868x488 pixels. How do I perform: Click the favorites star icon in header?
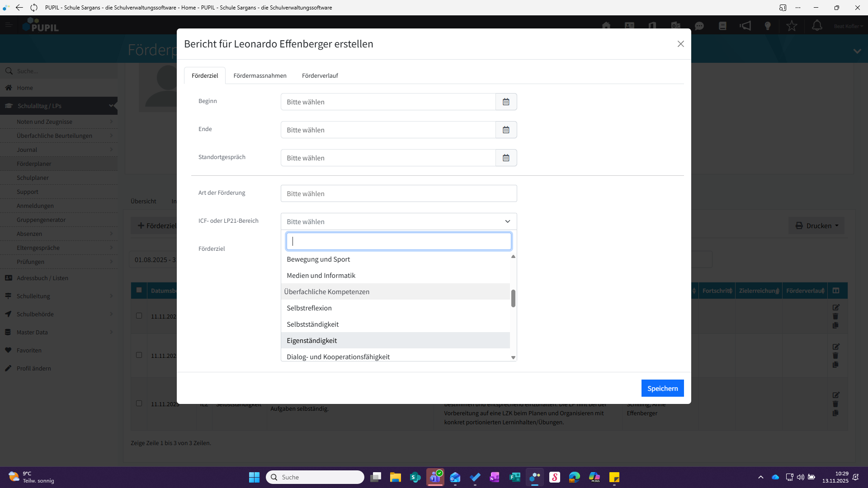pyautogui.click(x=792, y=26)
